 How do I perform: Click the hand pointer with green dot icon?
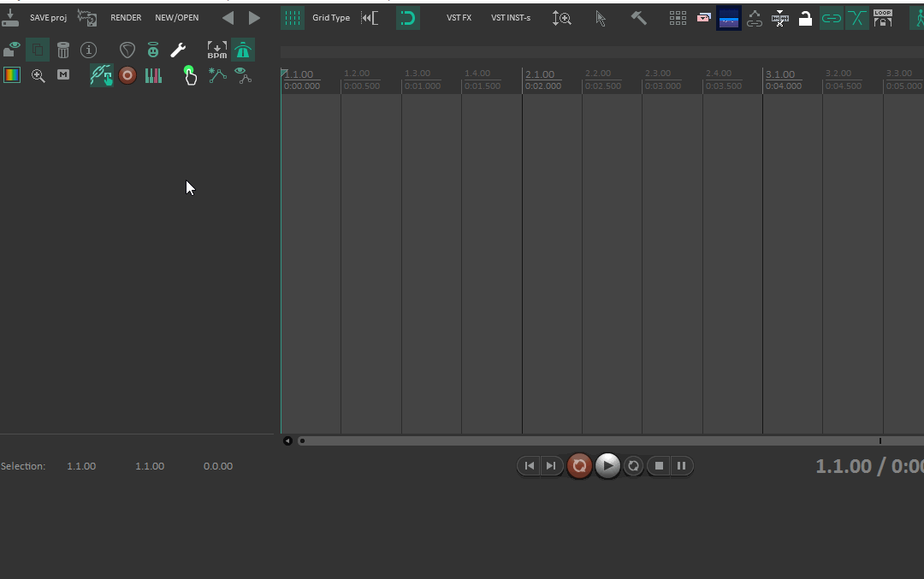[x=190, y=75]
